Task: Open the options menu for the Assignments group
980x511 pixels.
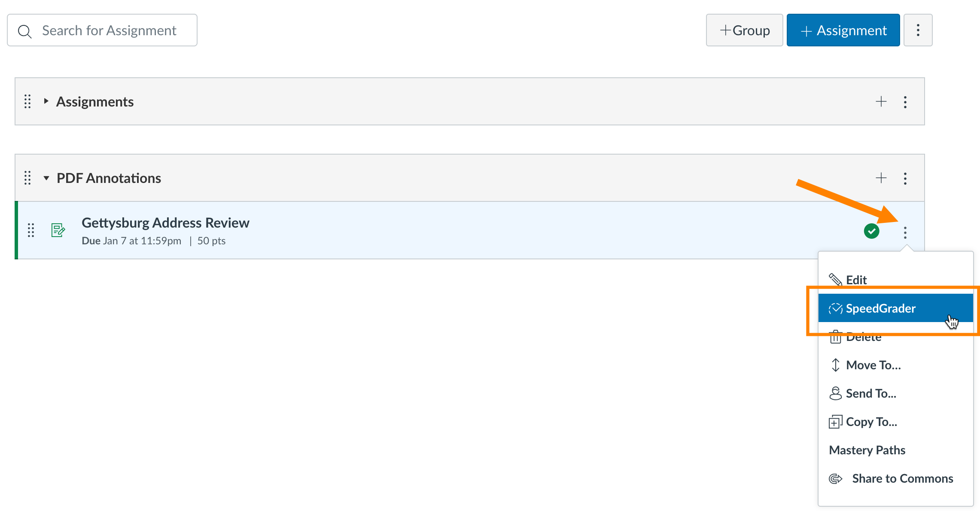Action: 905,102
